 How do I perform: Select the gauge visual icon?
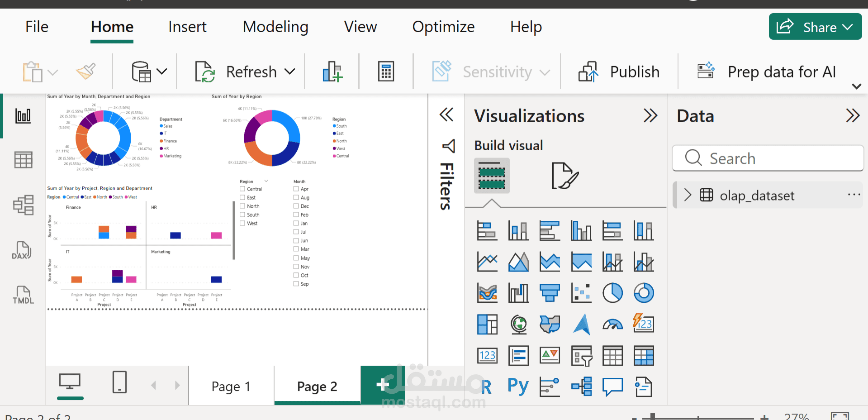point(612,325)
